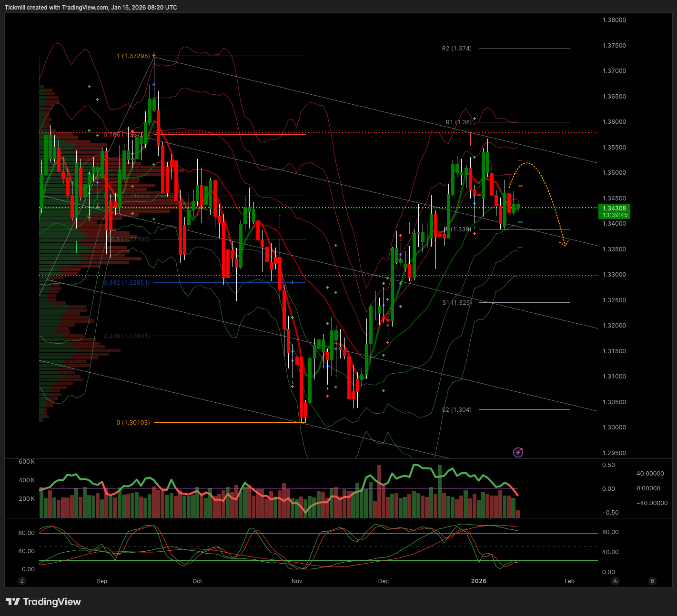Click the Z timezone button on time axis

pos(22,581)
